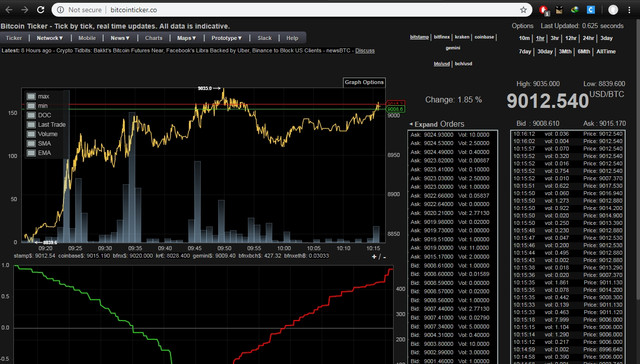Viewport: 640px width, 364px height.
Task: Set chart range to 24hr
Action: point(588,38)
